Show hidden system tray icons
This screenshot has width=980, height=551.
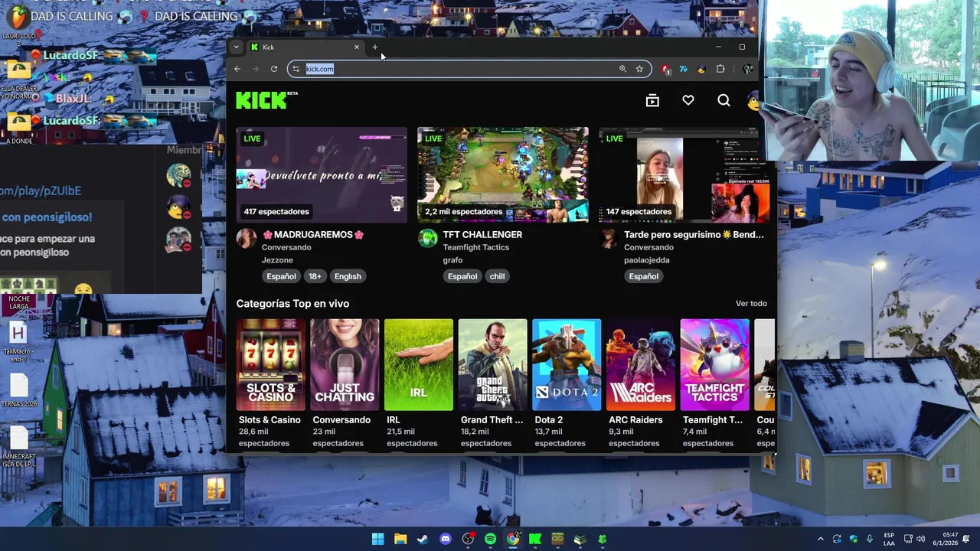point(820,539)
